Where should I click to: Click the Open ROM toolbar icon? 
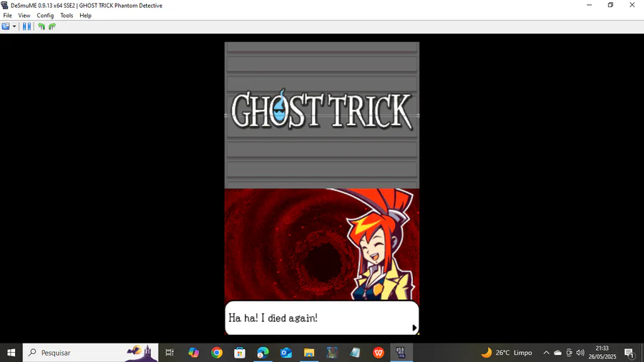pos(6,26)
